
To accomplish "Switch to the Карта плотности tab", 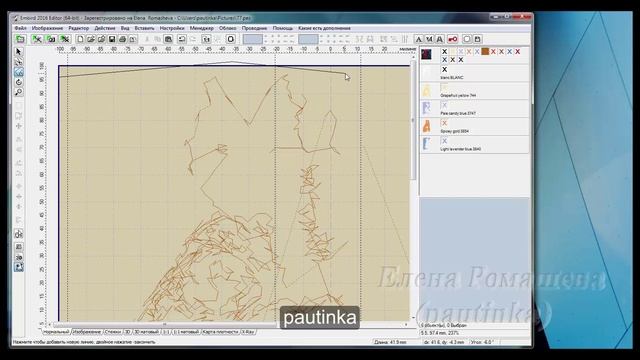I will (220, 332).
